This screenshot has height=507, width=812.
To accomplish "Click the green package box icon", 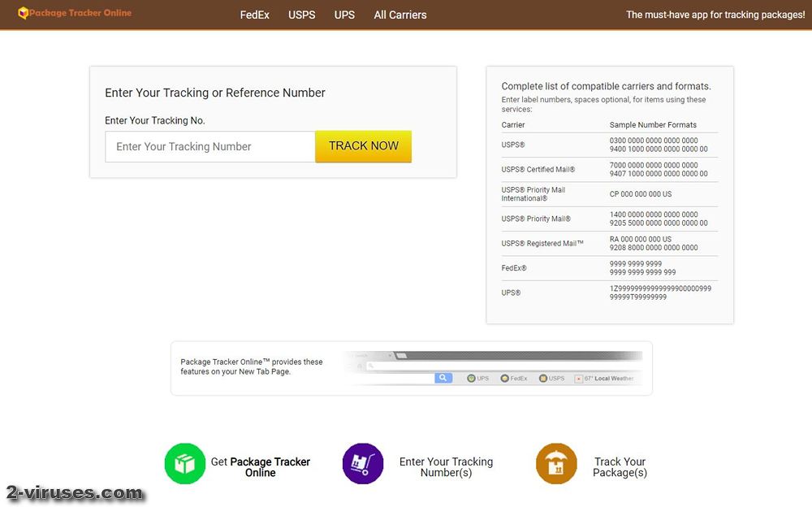I will point(184,463).
